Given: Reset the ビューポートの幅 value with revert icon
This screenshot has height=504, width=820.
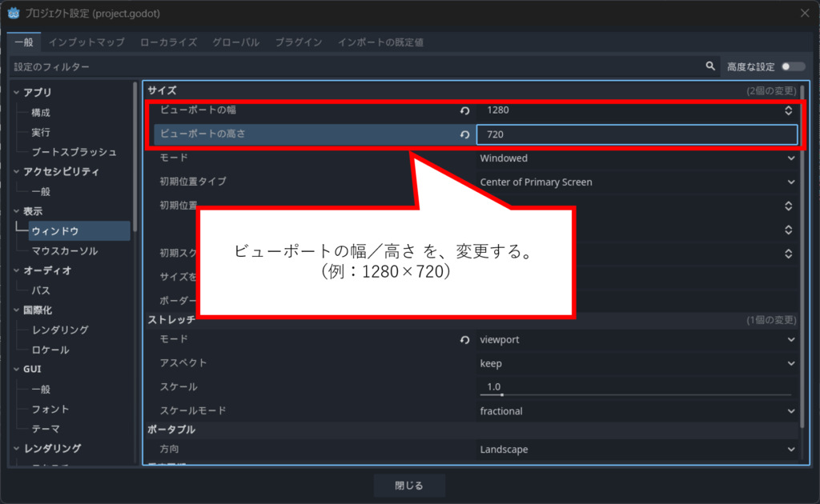Looking at the screenshot, I should pyautogui.click(x=464, y=111).
